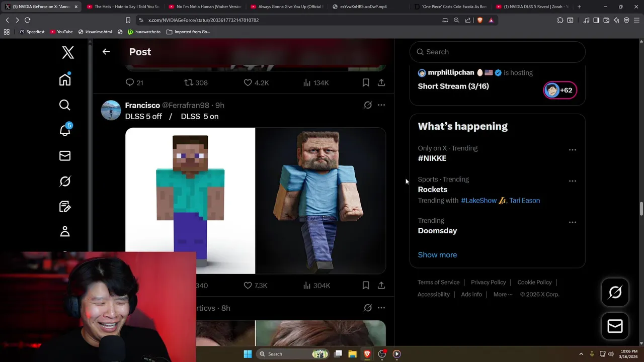Open Privacy Policy link
This screenshot has height=362, width=644.
[x=489, y=282]
